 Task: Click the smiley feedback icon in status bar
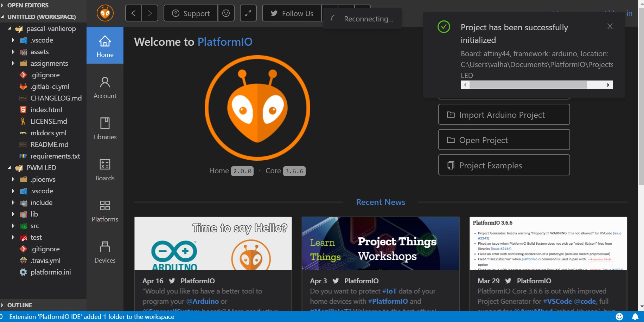coord(619,317)
